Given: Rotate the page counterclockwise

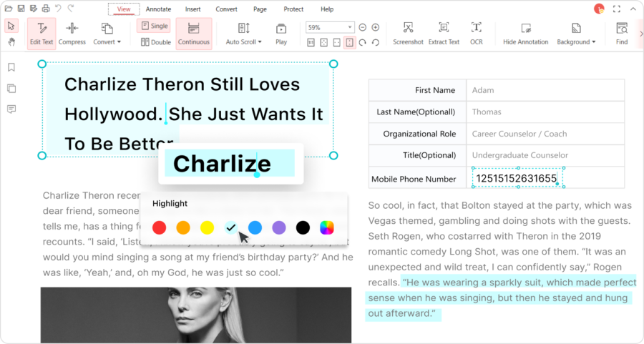Looking at the screenshot, I should point(376,42).
